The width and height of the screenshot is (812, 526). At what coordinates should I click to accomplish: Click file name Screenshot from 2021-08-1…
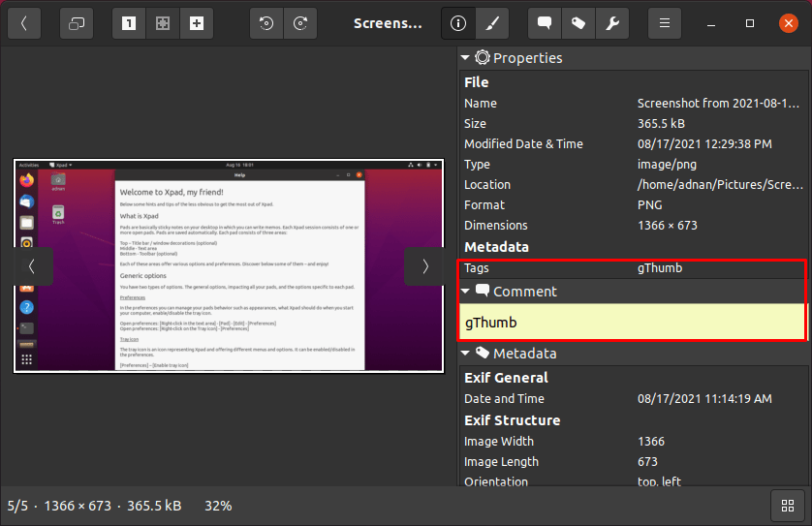[718, 103]
